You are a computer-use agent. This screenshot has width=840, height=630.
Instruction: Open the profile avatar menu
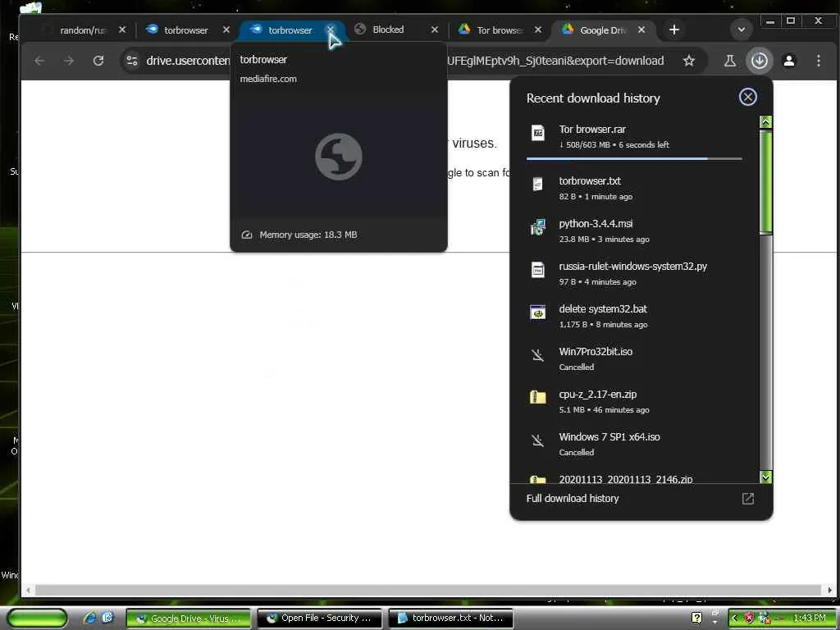(788, 61)
